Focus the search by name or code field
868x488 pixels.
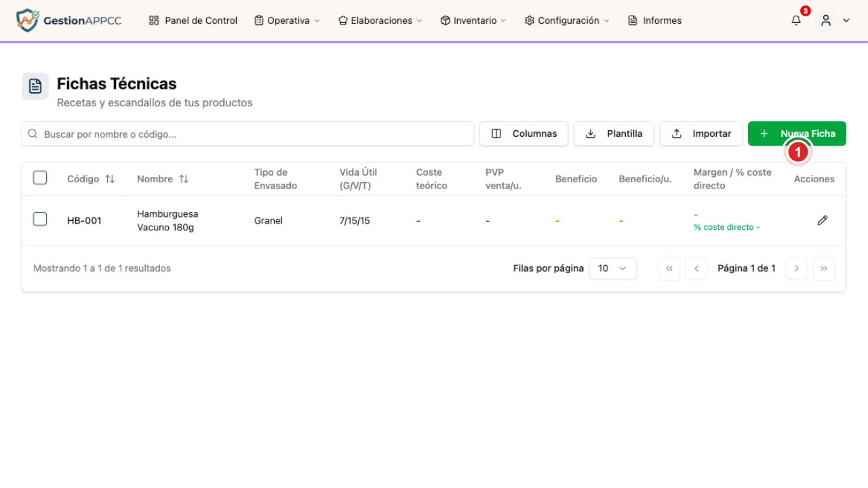click(248, 134)
